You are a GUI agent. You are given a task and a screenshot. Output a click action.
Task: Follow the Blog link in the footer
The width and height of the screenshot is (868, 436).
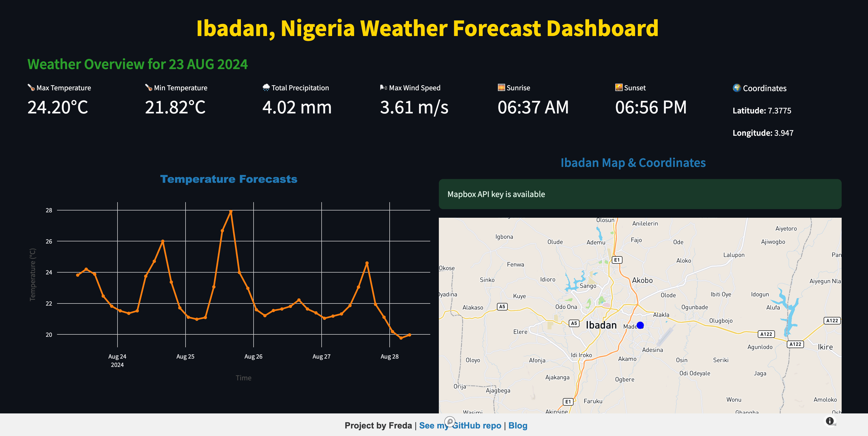click(x=518, y=426)
